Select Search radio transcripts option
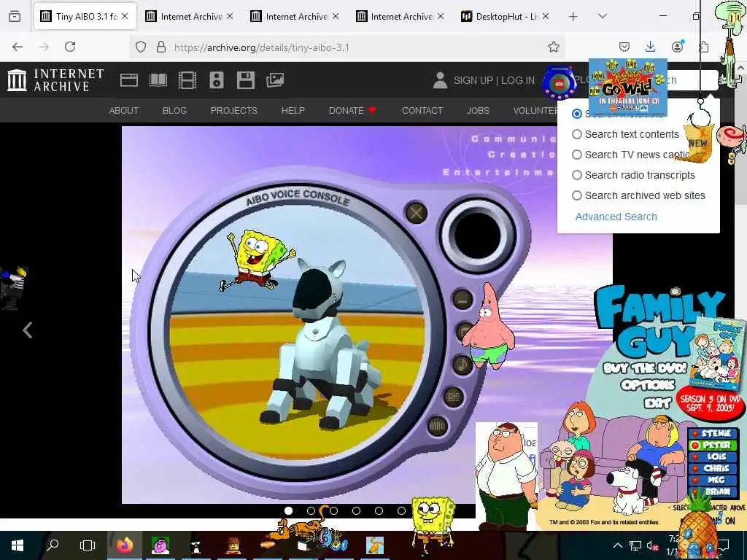The image size is (747, 560). 577,175
